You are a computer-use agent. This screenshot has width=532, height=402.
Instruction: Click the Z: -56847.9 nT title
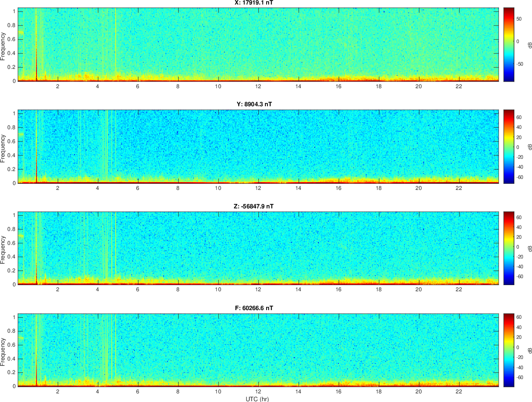tap(253, 206)
